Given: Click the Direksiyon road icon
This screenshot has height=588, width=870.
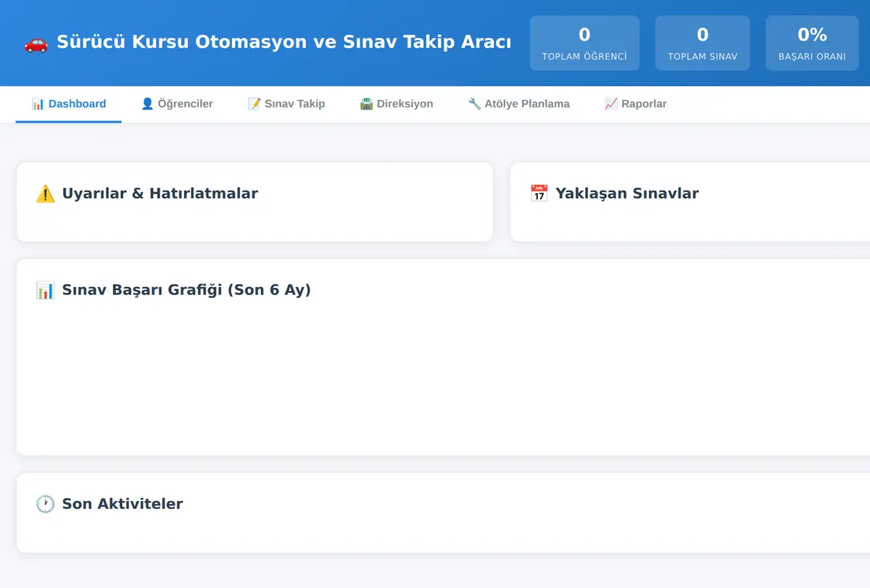Looking at the screenshot, I should 366,104.
